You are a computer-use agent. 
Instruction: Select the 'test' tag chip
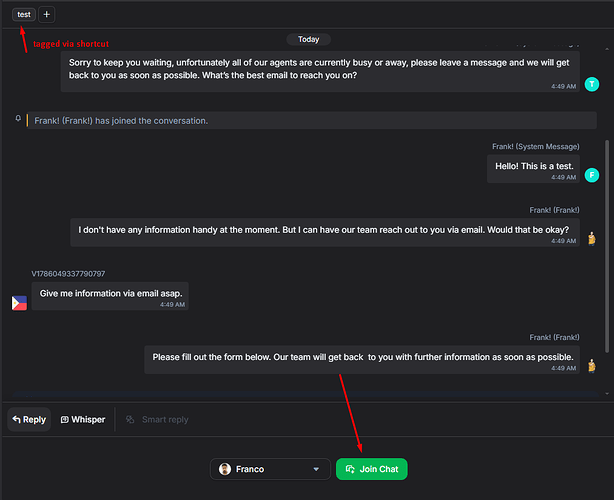point(24,14)
